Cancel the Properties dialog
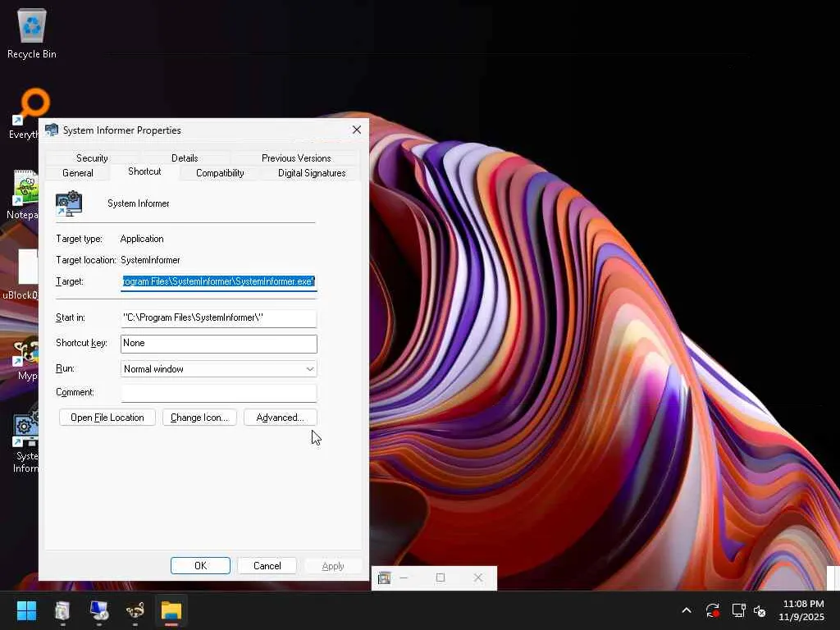This screenshot has height=630, width=840. (x=267, y=566)
